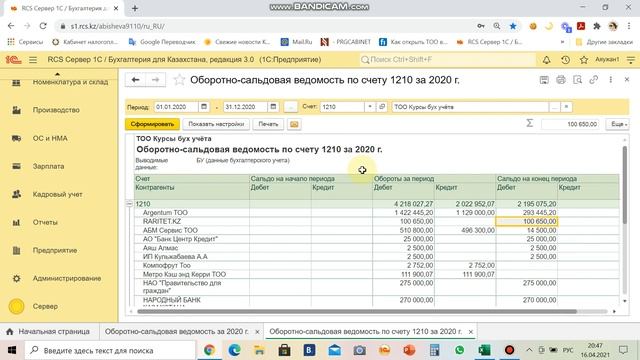Open calendar for start date 01.01.2020

coord(204,107)
